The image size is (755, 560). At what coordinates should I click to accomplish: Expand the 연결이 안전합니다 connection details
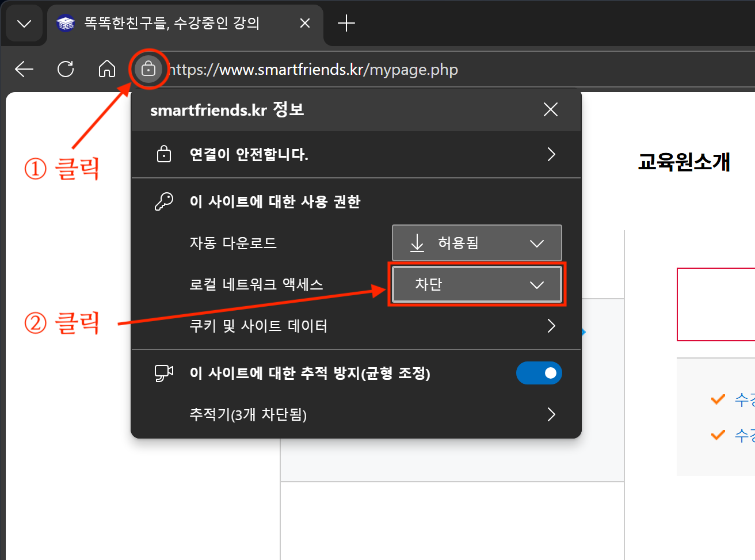tap(551, 154)
